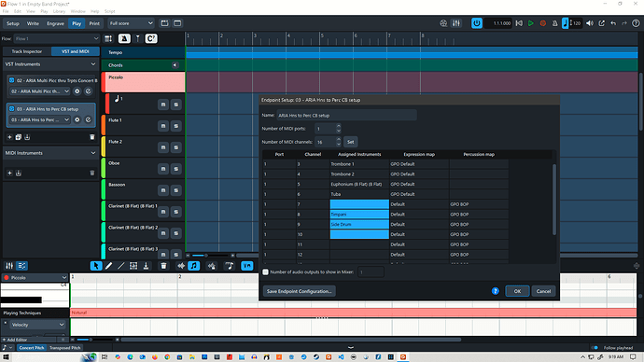644x362 pixels.
Task: Click the endpoint Name input field
Action: pyautogui.click(x=346, y=116)
